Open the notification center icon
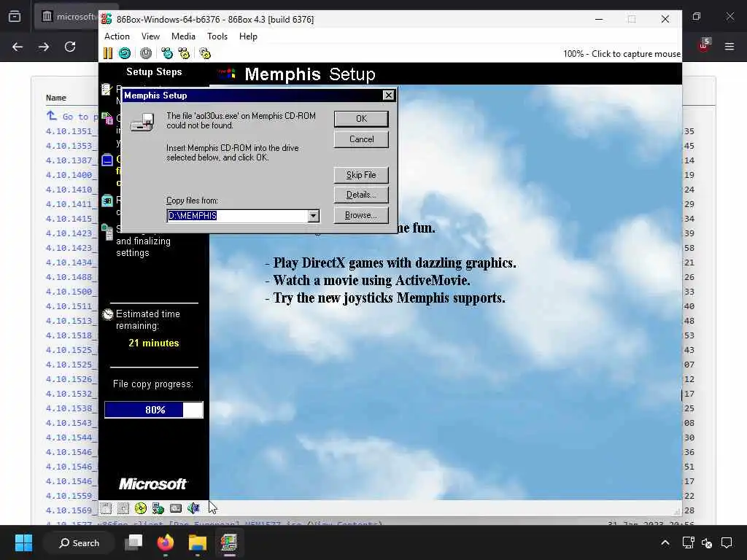The height and width of the screenshot is (560, 747). 727,542
